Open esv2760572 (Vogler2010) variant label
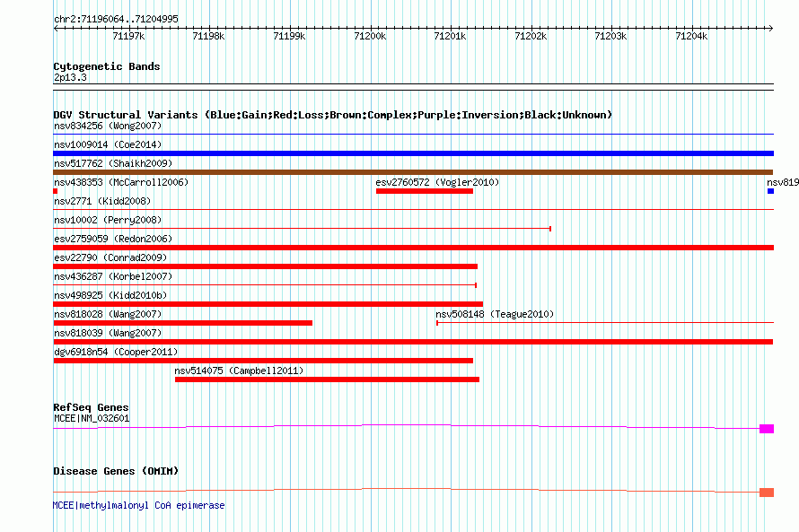This screenshot has height=532, width=799. (x=437, y=182)
